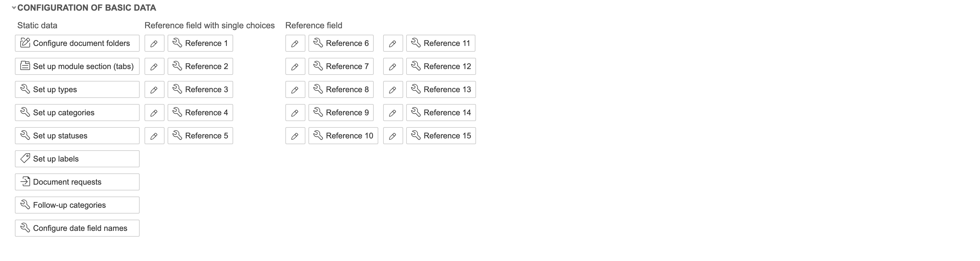Viewport: 980px width, 261px height.
Task: Click the Set up types button
Action: 77,89
